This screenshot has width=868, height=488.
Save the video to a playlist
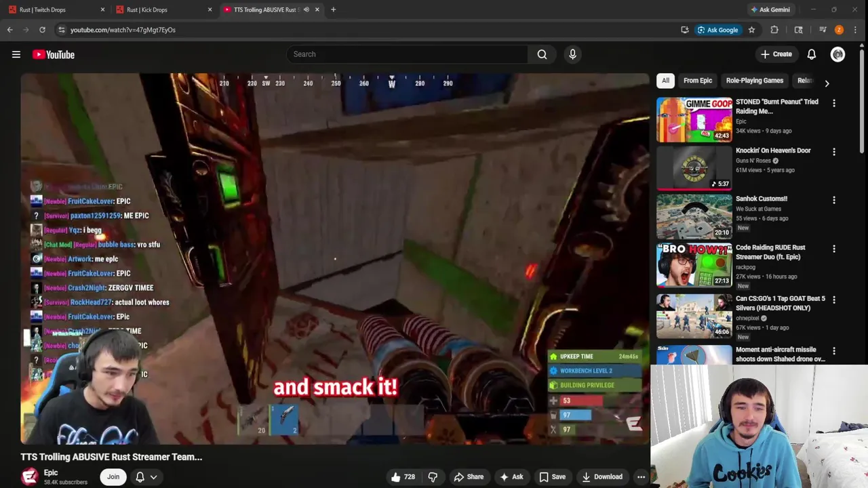[553, 477]
